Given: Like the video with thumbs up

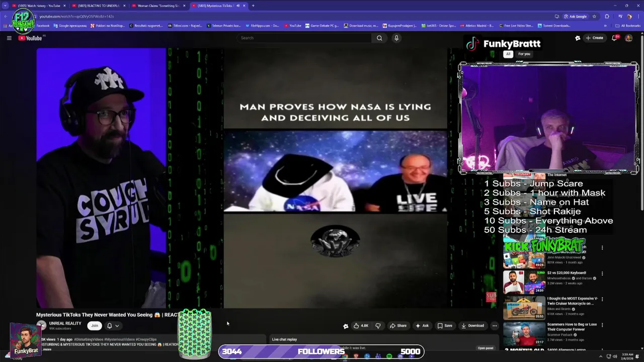Looking at the screenshot, I should (x=361, y=325).
